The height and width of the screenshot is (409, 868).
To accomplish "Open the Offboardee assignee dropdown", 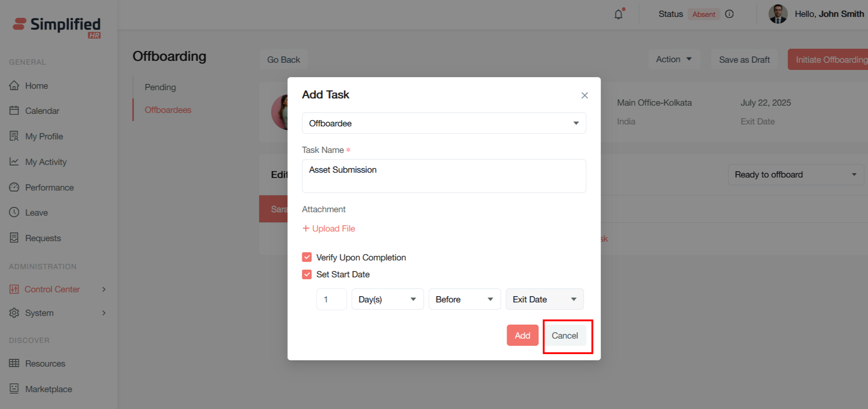I will pos(443,123).
